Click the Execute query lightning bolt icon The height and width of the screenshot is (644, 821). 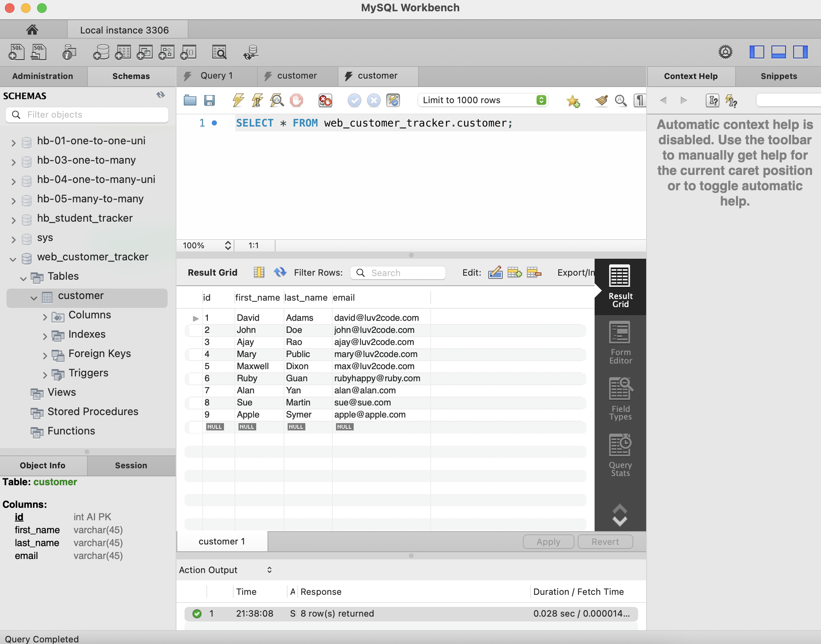tap(238, 100)
